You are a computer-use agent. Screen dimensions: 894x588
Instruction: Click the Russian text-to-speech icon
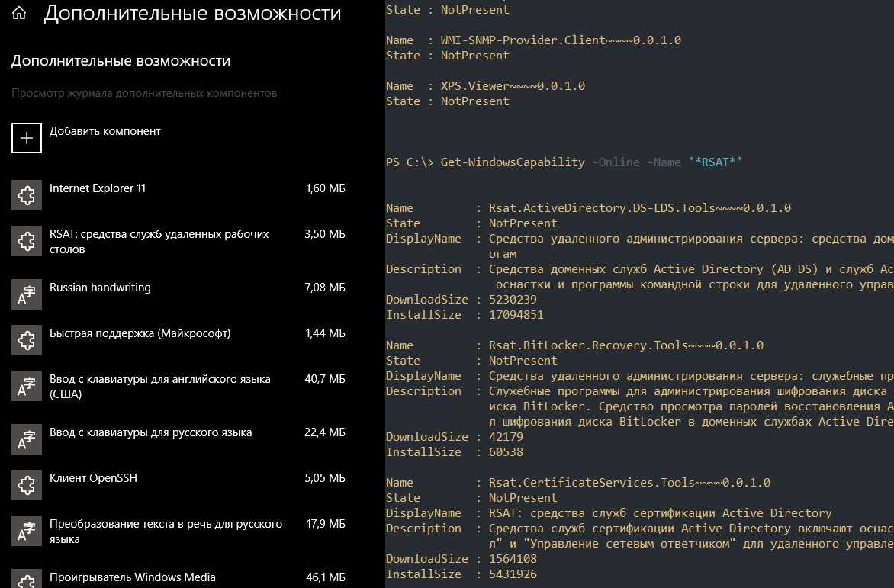[x=27, y=531]
